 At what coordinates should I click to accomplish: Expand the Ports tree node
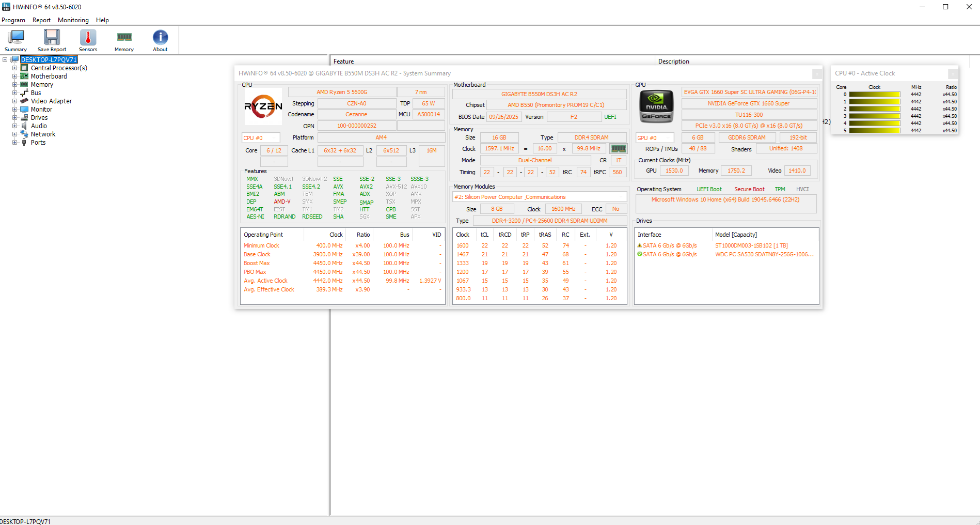[15, 142]
